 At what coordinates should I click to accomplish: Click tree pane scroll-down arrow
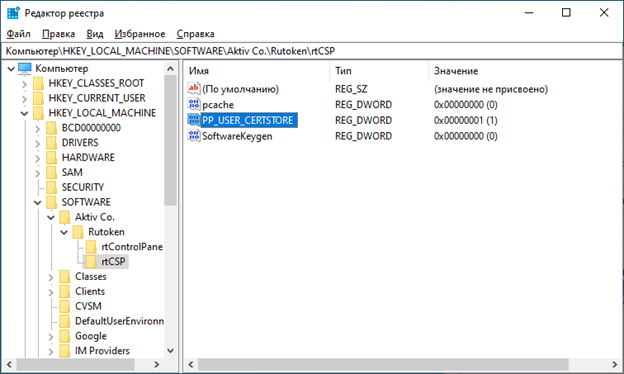click(x=170, y=351)
